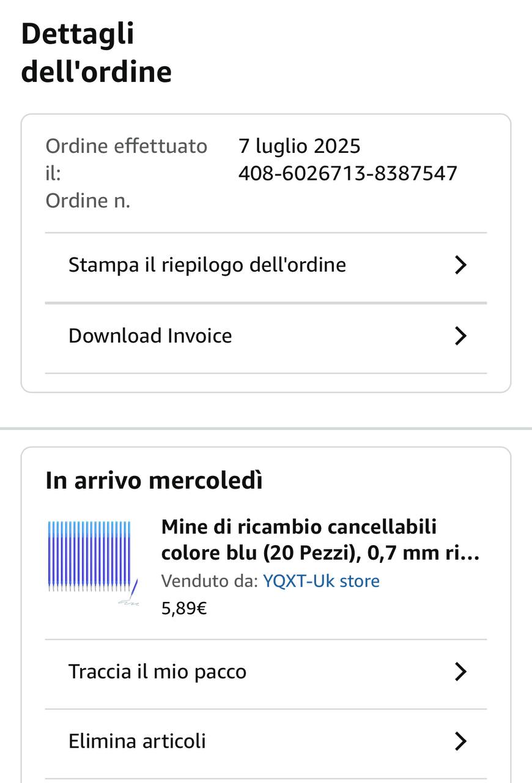Hit the arrow beside Elimina articoli

pyautogui.click(x=460, y=741)
